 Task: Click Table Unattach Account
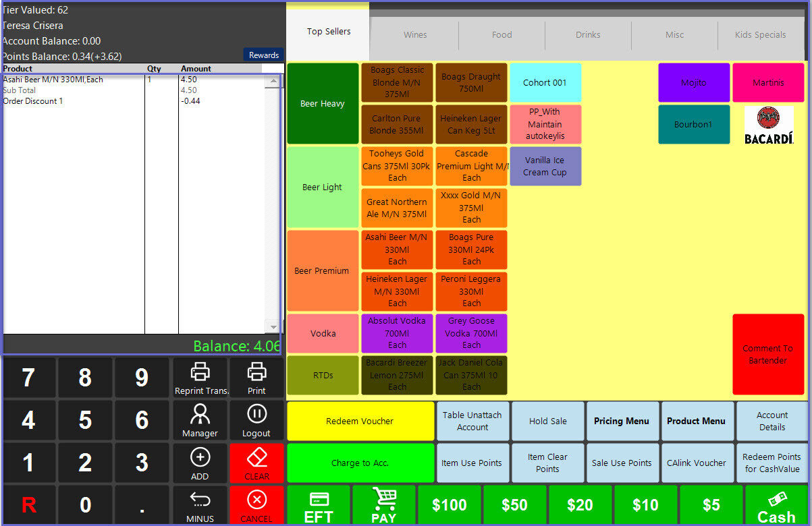tap(472, 421)
